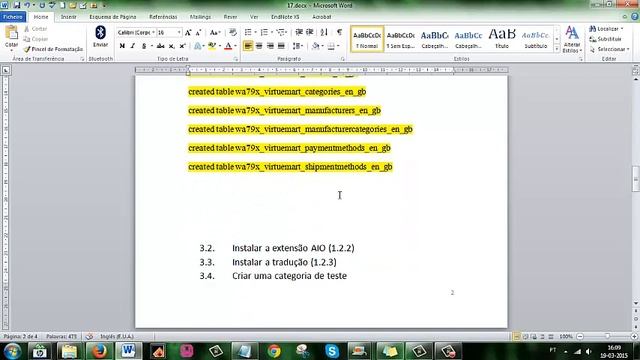Apply yellow text highlight color

[211, 46]
